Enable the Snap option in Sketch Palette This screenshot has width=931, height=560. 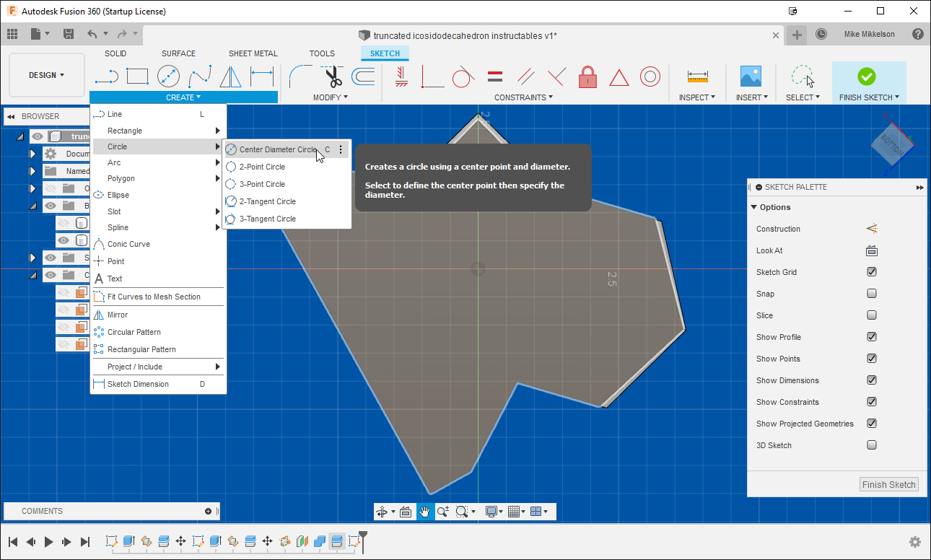pyautogui.click(x=872, y=294)
